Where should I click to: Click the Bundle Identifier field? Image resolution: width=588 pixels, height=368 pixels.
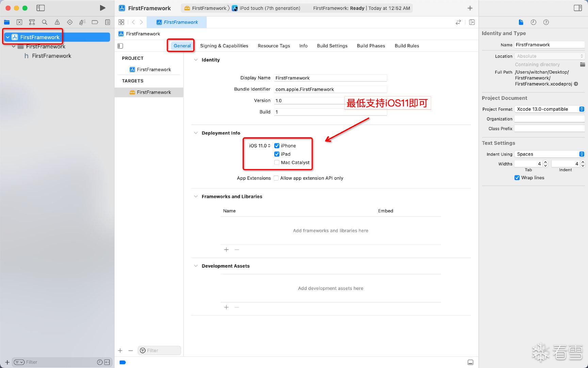tap(330, 89)
